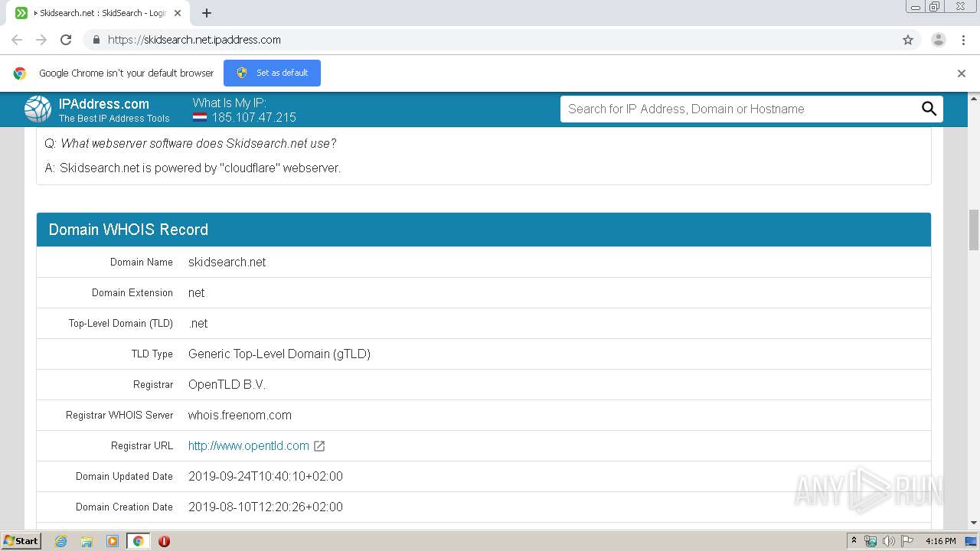
Task: Open the Action Center flag icon
Action: pyautogui.click(x=906, y=541)
